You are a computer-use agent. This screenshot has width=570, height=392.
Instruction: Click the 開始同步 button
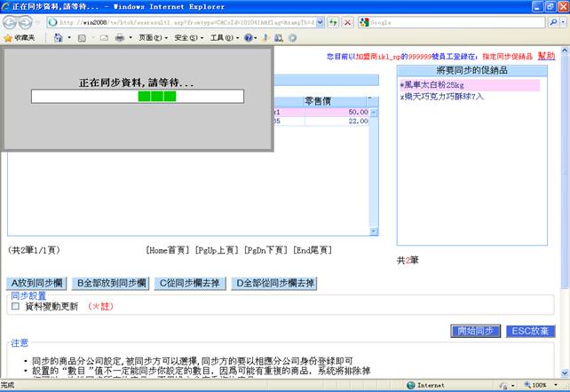coord(475,331)
